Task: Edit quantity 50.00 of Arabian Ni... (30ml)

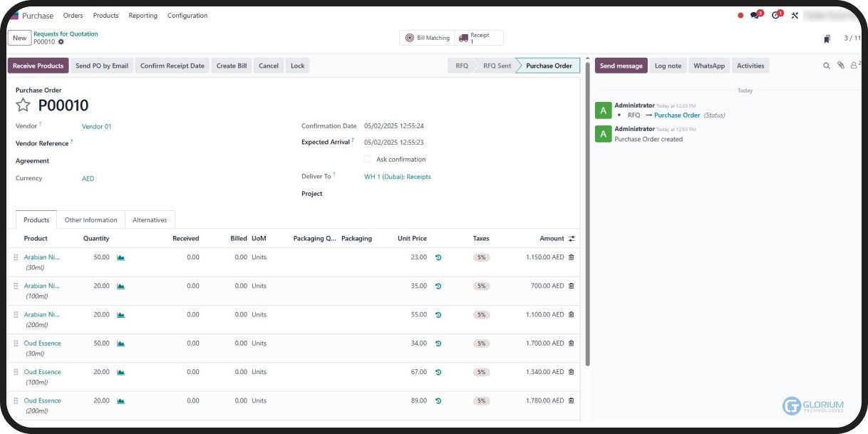Action: [102, 257]
